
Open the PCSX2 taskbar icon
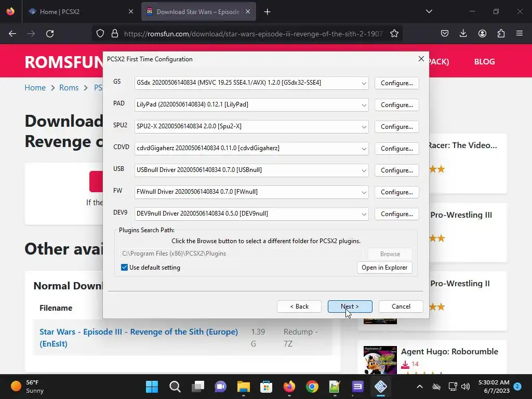381,387
